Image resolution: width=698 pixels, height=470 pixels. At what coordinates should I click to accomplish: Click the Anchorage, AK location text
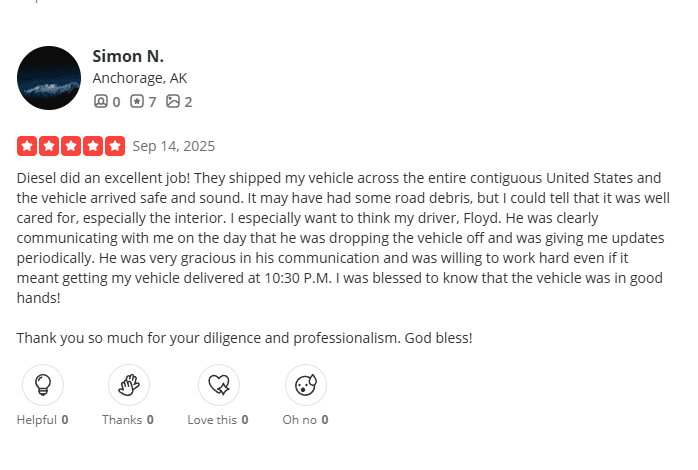click(140, 78)
